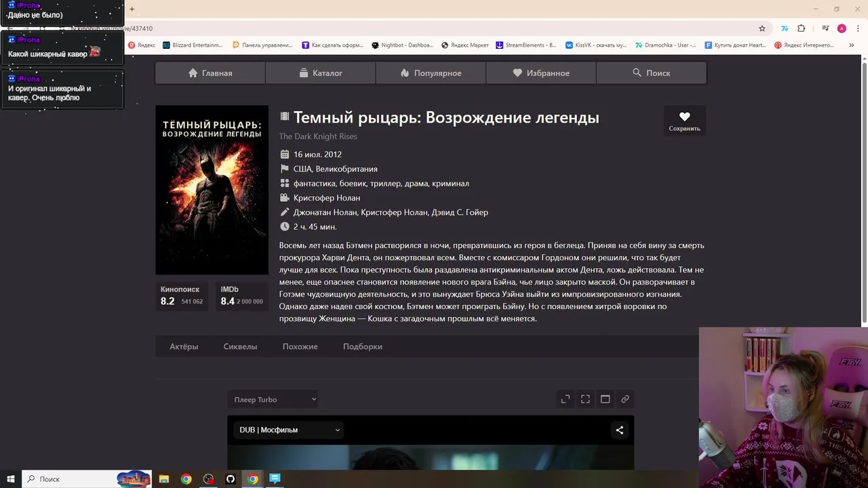Open the Яндекс Интернето... bookmark
The image size is (868, 488).
[x=804, y=45]
